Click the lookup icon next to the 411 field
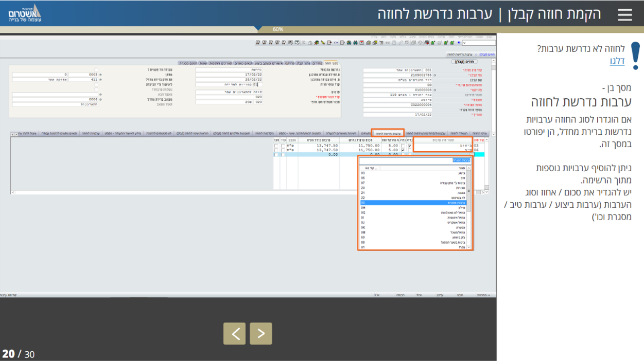Image resolution: width=644 pixels, height=361 pixels. [100, 80]
